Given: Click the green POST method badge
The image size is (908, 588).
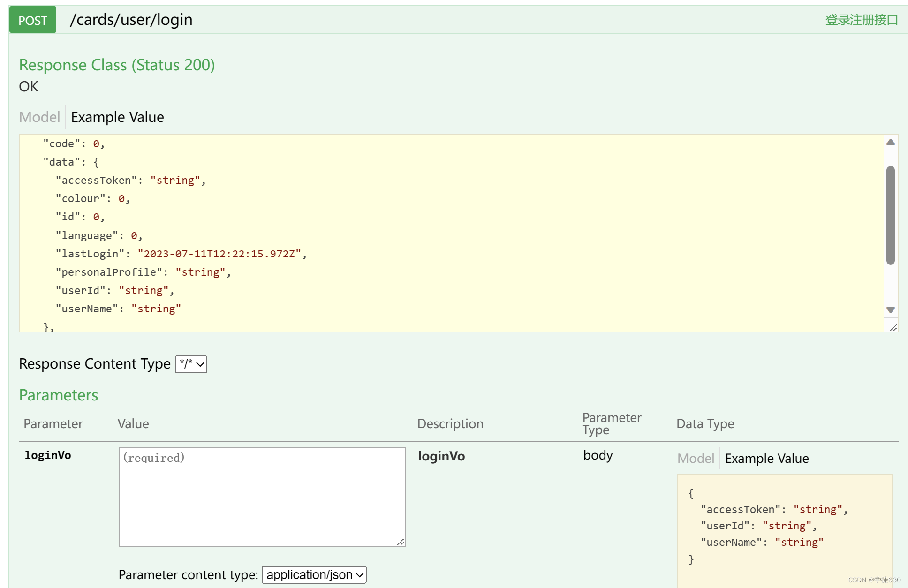Looking at the screenshot, I should 32,20.
